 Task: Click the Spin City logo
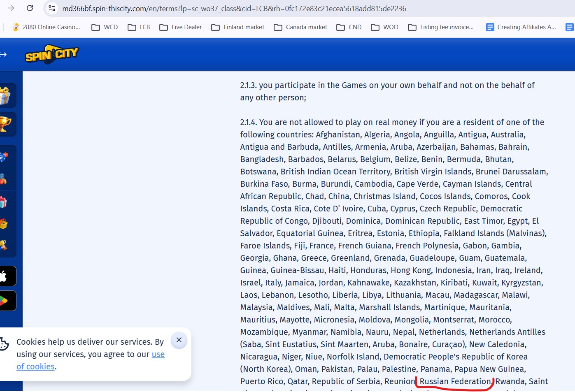[51, 54]
